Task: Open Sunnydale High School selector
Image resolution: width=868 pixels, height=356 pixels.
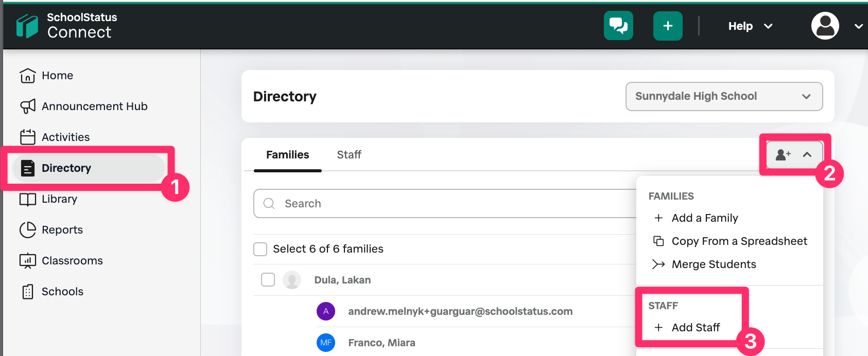Action: (x=724, y=96)
